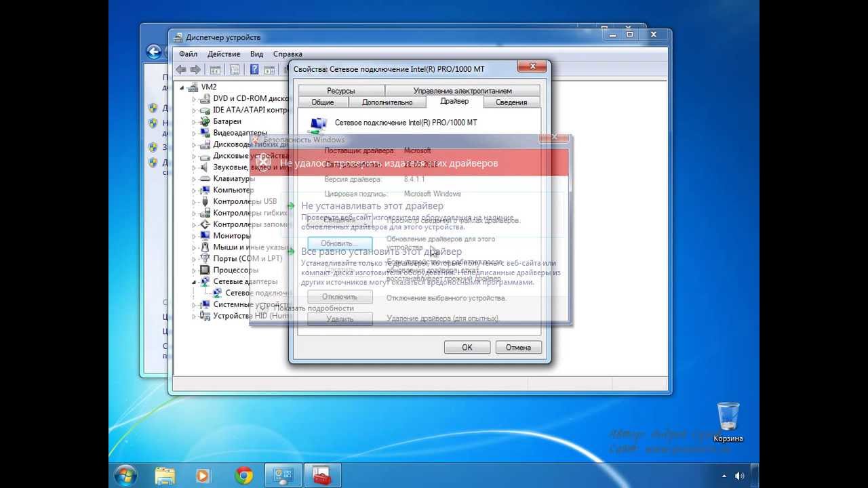Click the Устройства HID tree item
The image size is (868, 488).
click(x=251, y=316)
